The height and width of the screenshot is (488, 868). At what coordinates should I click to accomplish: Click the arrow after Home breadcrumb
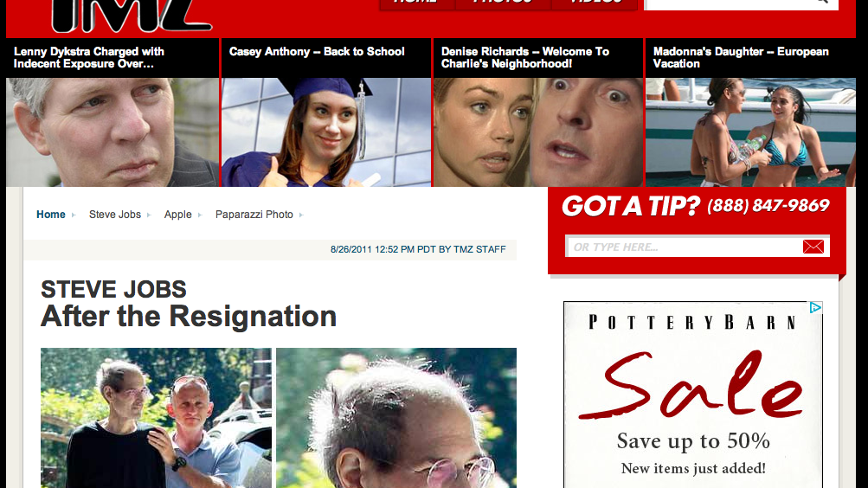point(73,215)
